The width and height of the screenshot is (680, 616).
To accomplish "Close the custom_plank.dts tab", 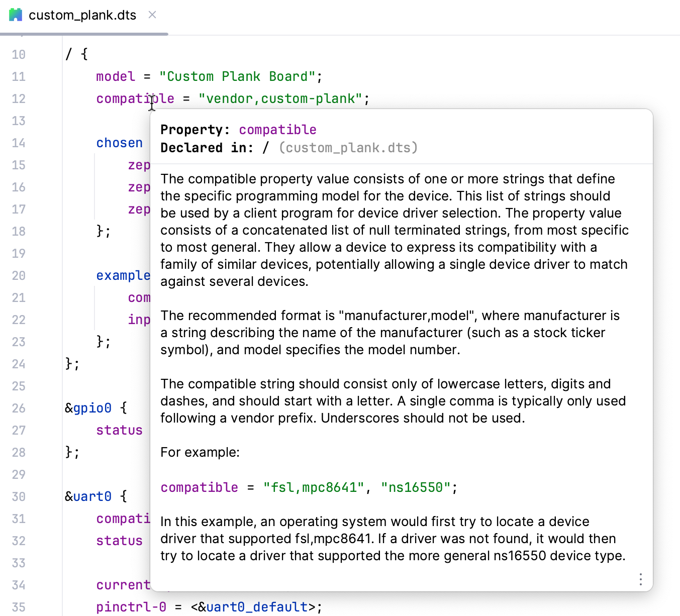I will pos(152,15).
